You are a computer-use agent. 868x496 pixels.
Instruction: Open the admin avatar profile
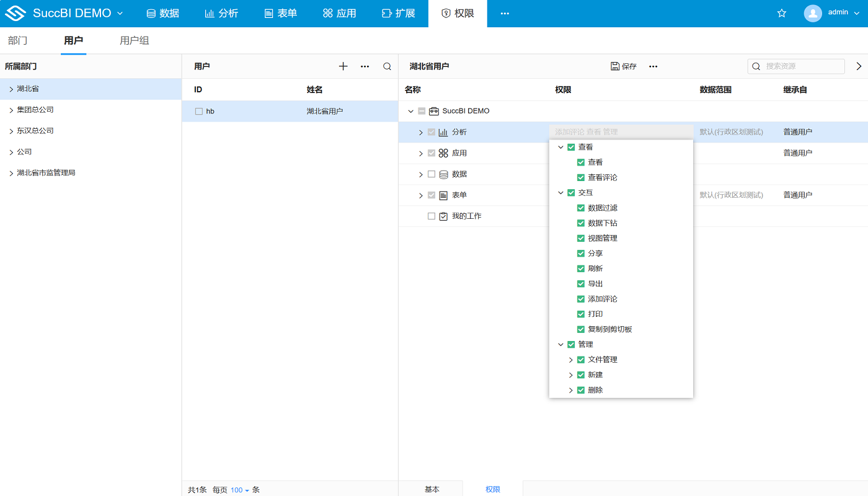pos(813,13)
